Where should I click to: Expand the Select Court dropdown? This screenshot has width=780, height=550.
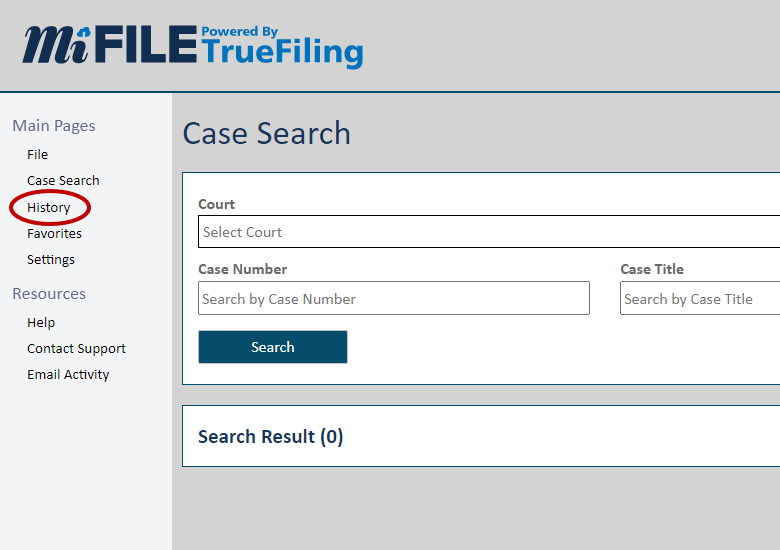(488, 232)
